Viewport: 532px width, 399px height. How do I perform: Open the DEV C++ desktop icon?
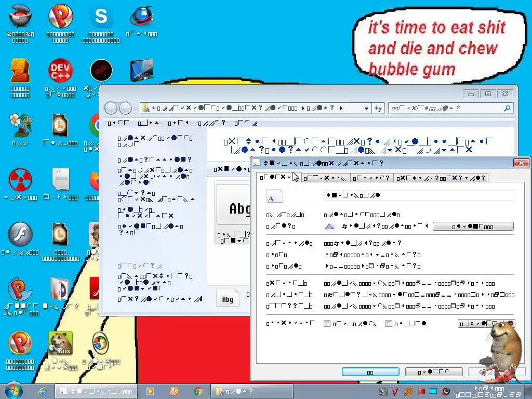pos(60,71)
